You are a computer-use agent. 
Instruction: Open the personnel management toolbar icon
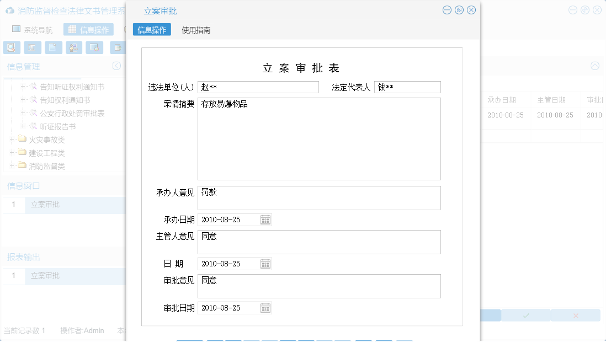pyautogui.click(x=73, y=47)
